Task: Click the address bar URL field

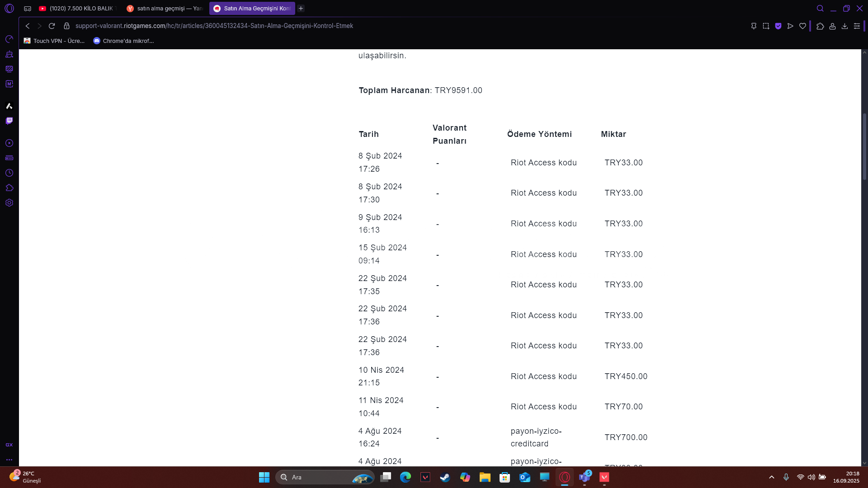Action: click(x=214, y=26)
